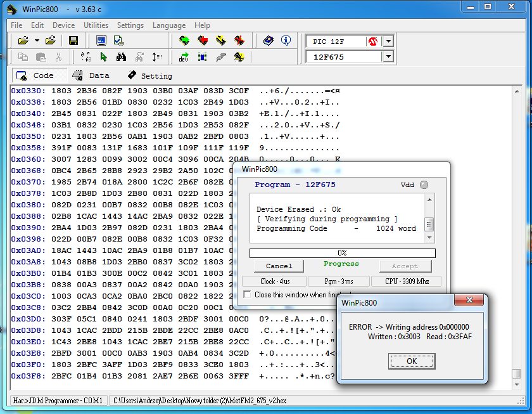Click the log box scrollbar thumb
This screenshot has height=414, width=532.
tap(429, 224)
